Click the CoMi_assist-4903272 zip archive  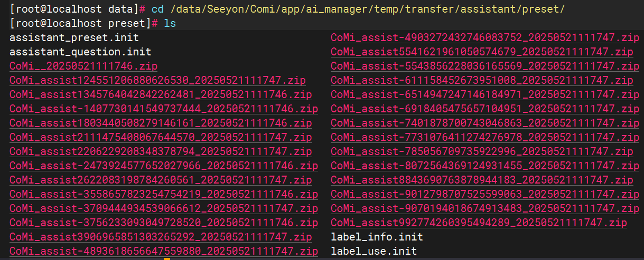pos(485,38)
